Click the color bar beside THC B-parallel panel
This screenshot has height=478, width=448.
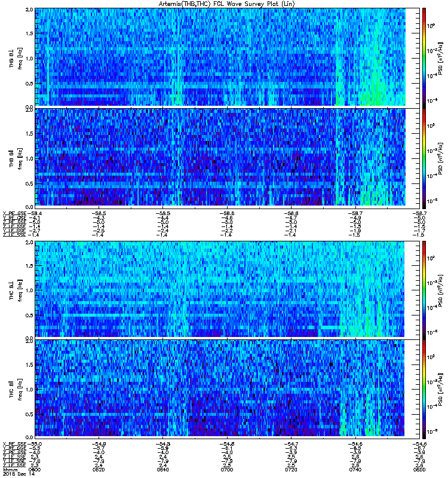point(424,388)
